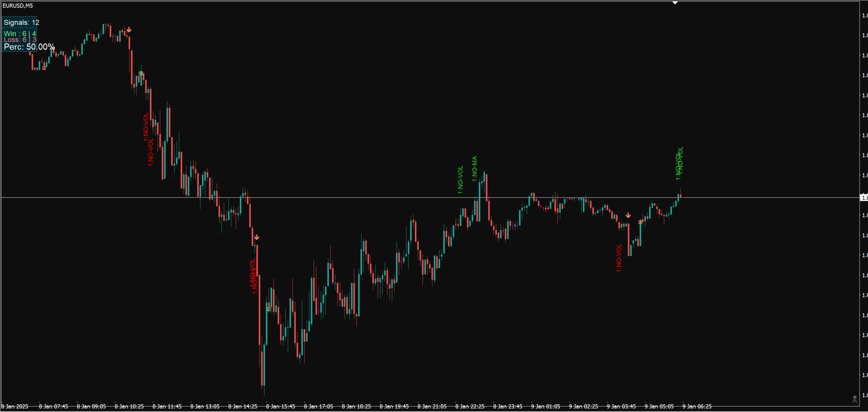Select the red 1:NO-VOL label near 9 Jan 03:45
868x412 pixels.
tap(619, 258)
